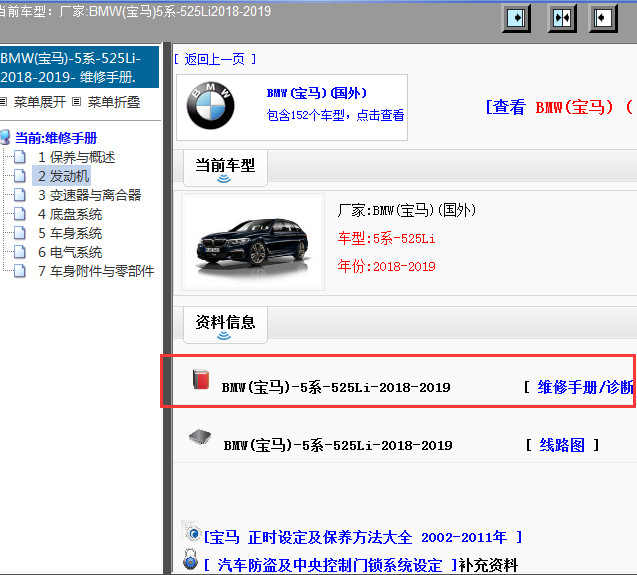Click the lock icon before 汽车防盗 link
The height and width of the screenshot is (575, 637).
tap(190, 560)
